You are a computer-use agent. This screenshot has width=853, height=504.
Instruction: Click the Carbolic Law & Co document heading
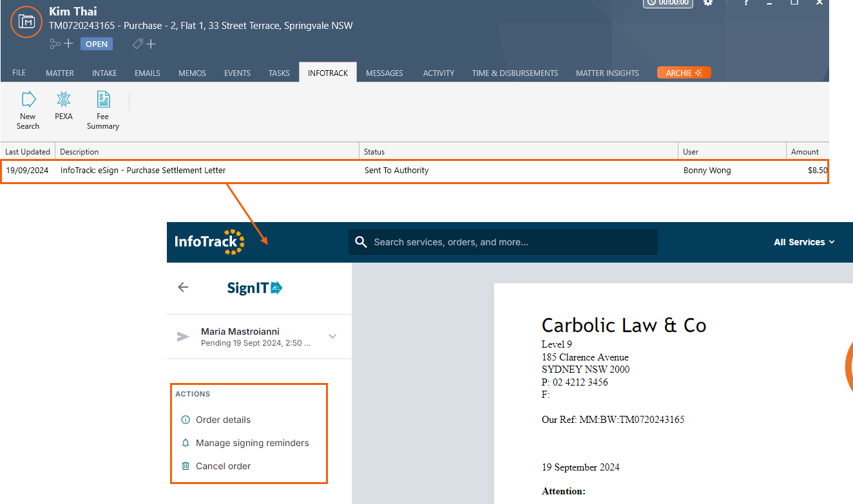624,325
